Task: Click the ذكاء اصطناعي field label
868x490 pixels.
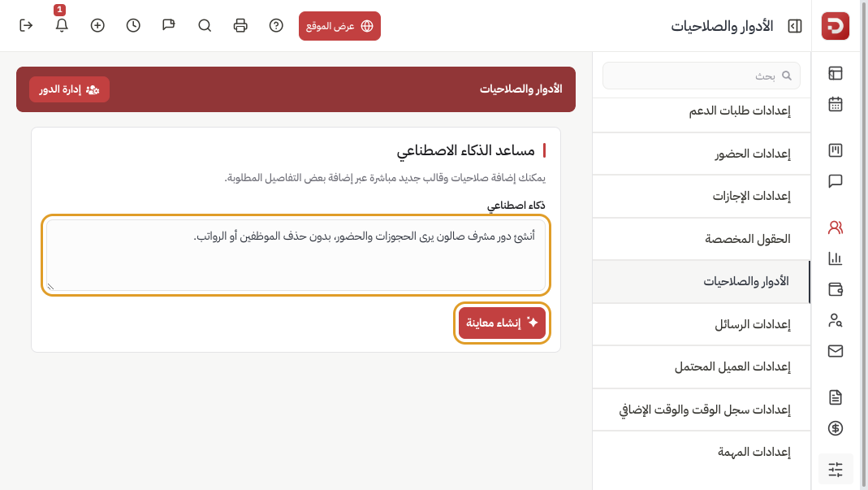Action: [516, 205]
